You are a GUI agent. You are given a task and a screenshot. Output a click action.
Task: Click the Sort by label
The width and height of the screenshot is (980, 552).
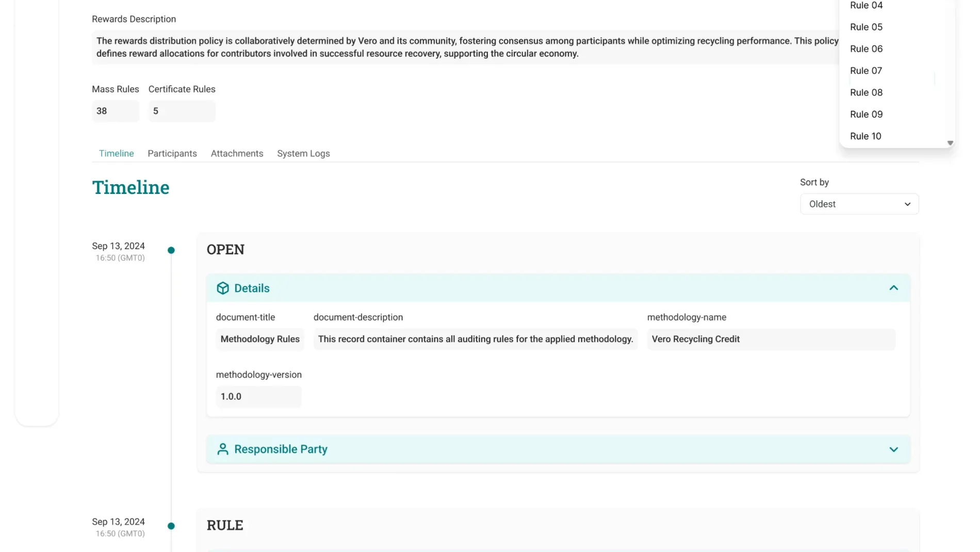pyautogui.click(x=814, y=182)
